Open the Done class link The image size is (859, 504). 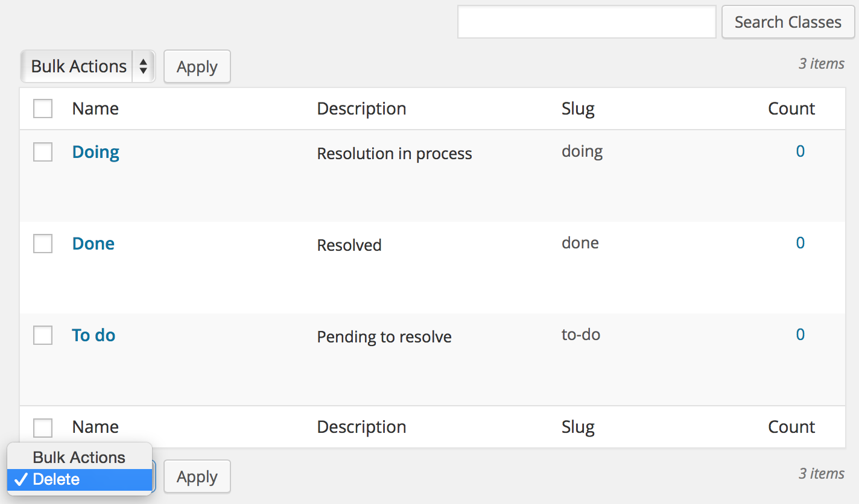pyautogui.click(x=94, y=244)
